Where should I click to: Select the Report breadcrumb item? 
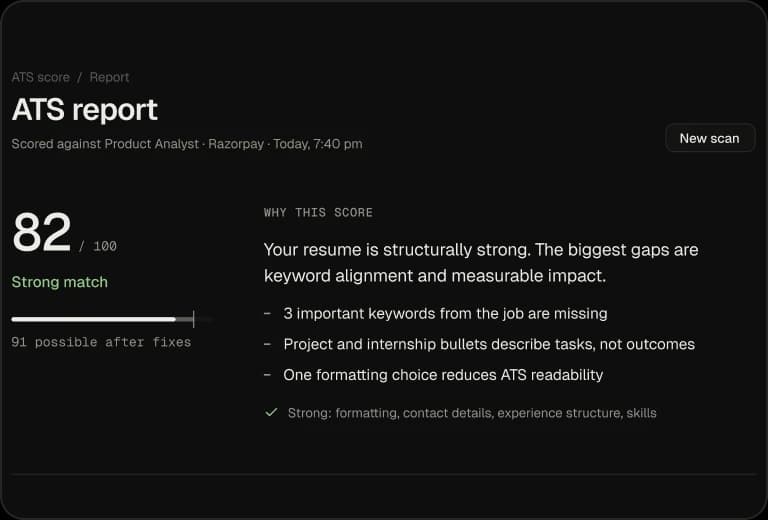[x=109, y=77]
